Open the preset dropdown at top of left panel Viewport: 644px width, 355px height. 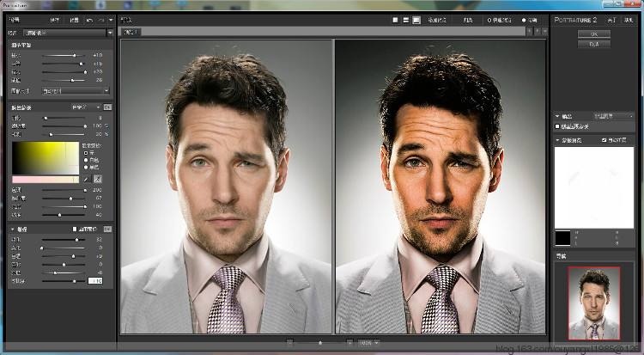110,32
